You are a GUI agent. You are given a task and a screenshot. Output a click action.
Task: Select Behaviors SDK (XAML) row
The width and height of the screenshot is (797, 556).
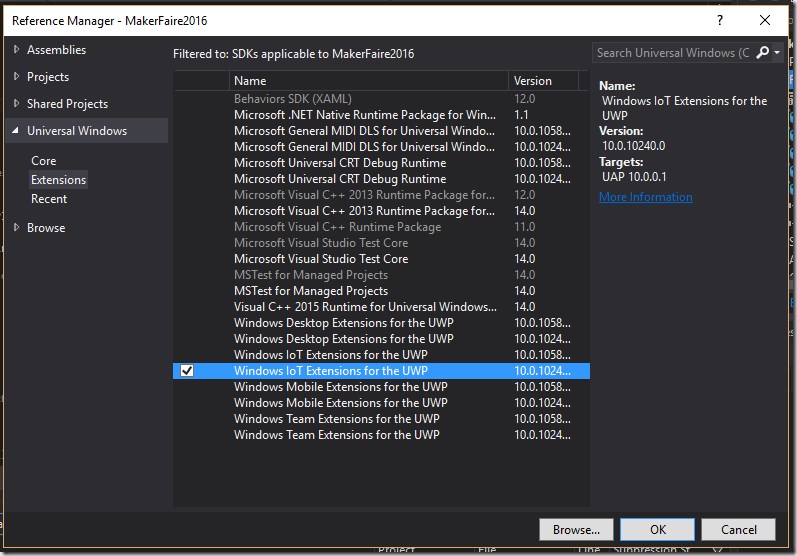[381, 99]
